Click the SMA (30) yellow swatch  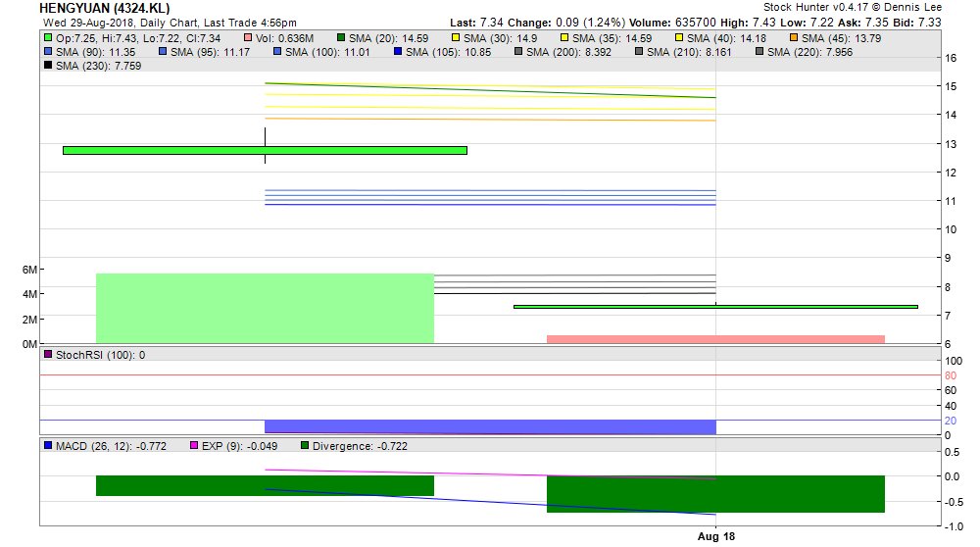pyautogui.click(x=455, y=38)
